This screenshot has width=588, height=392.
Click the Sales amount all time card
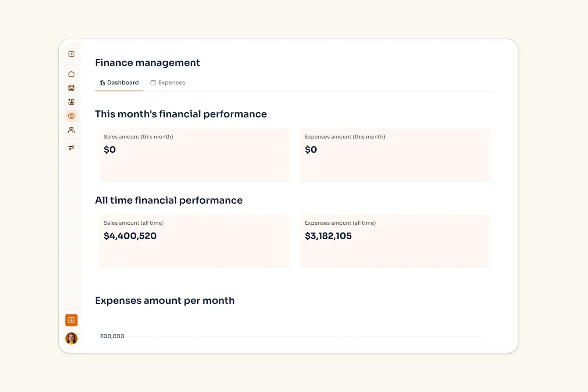194,241
